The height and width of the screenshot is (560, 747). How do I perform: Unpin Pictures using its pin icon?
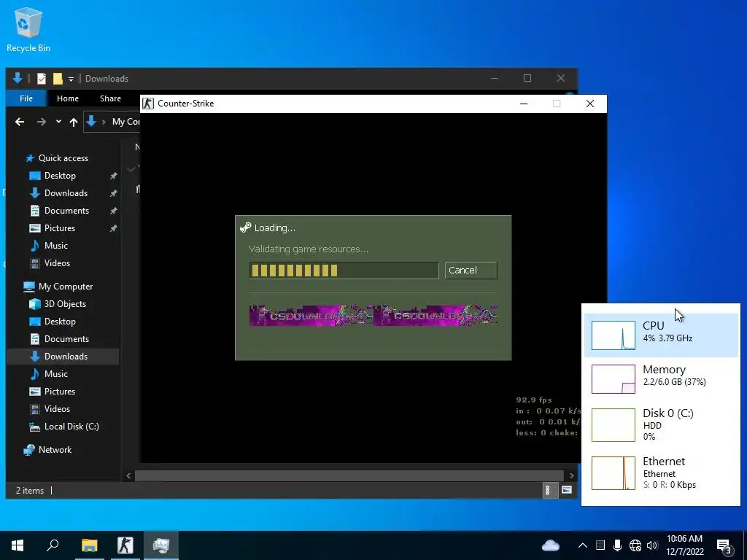point(113,228)
